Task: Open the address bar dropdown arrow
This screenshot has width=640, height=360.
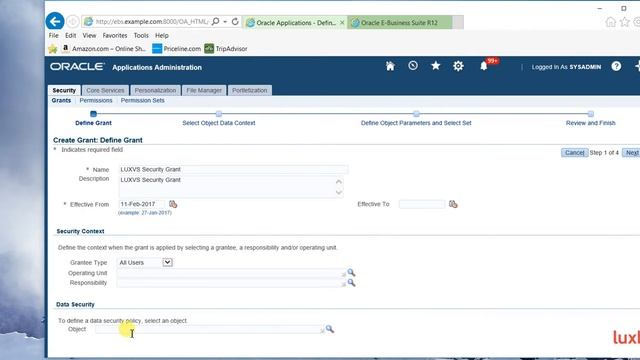Action: click(225, 22)
